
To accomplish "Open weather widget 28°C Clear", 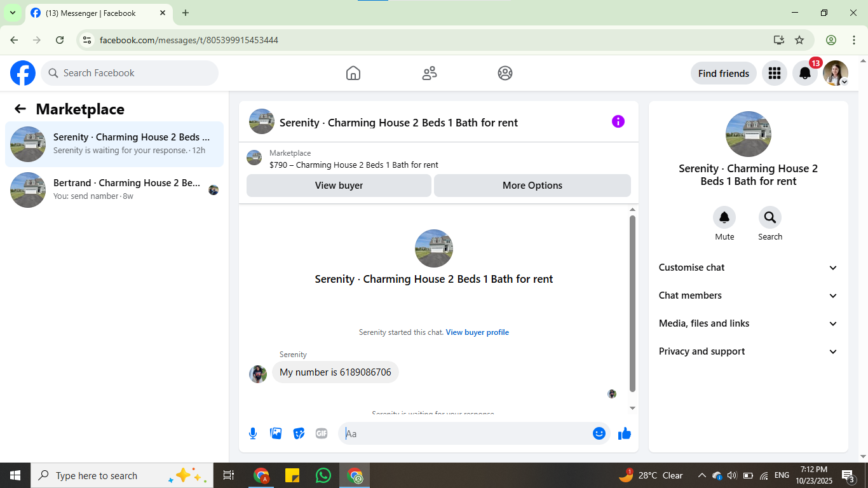I will point(651,475).
